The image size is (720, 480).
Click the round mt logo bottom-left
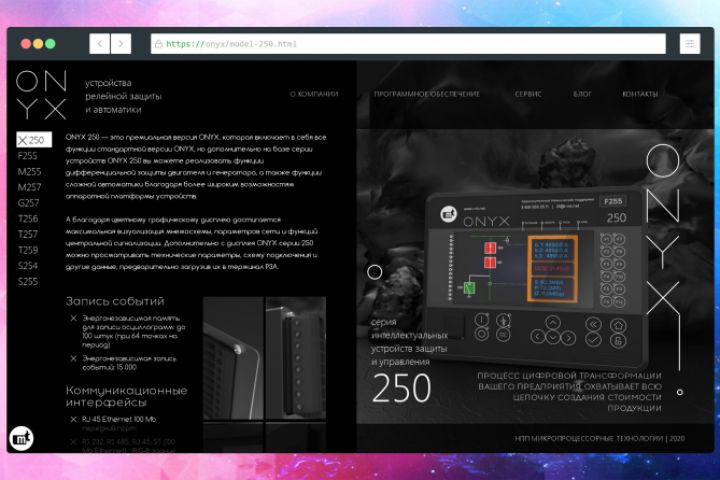21,438
